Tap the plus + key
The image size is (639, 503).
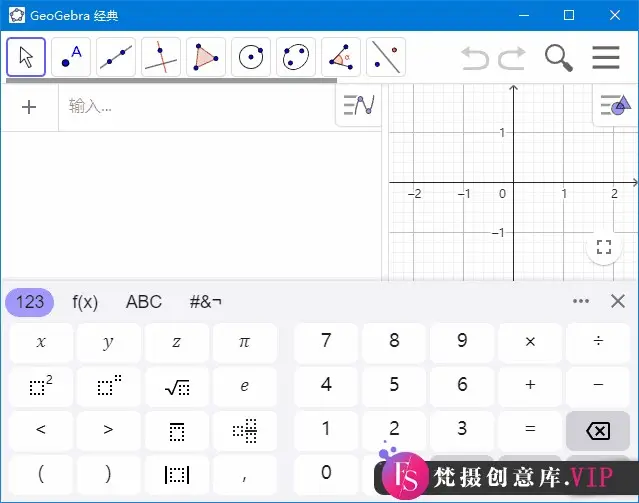coord(530,386)
